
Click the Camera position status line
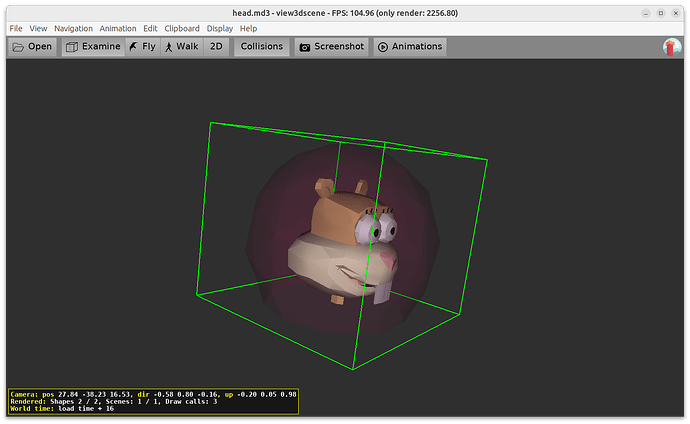[153, 395]
